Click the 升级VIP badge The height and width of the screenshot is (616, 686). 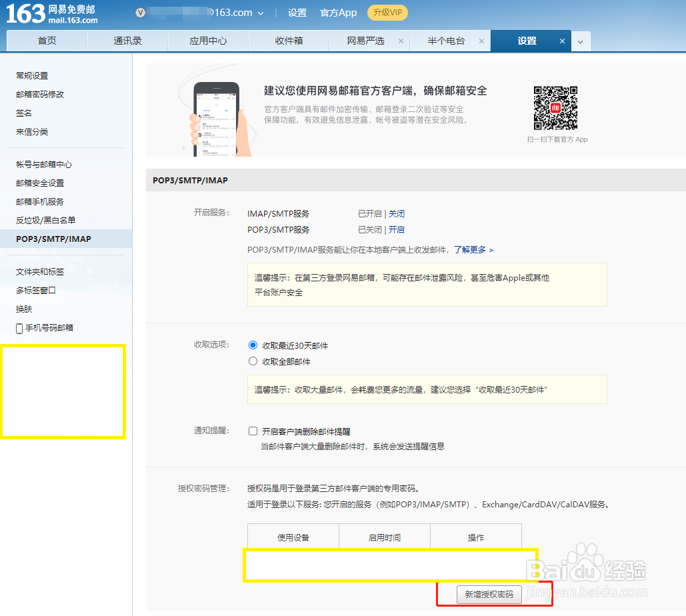click(387, 13)
